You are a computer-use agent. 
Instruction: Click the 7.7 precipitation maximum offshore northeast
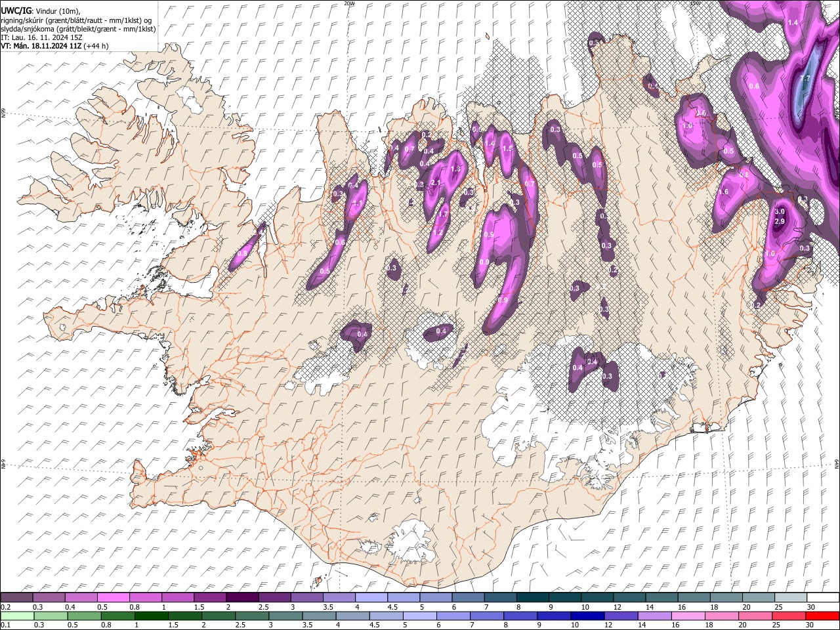(806, 79)
